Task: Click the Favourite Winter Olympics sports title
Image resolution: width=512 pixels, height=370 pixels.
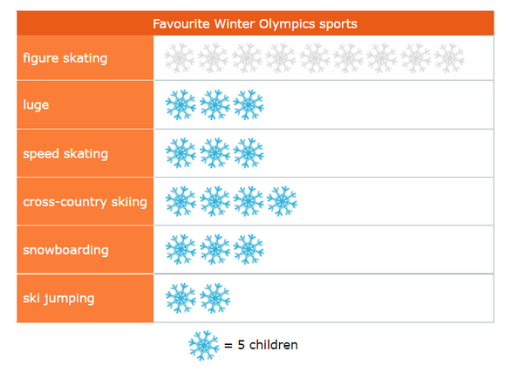Action: (255, 24)
